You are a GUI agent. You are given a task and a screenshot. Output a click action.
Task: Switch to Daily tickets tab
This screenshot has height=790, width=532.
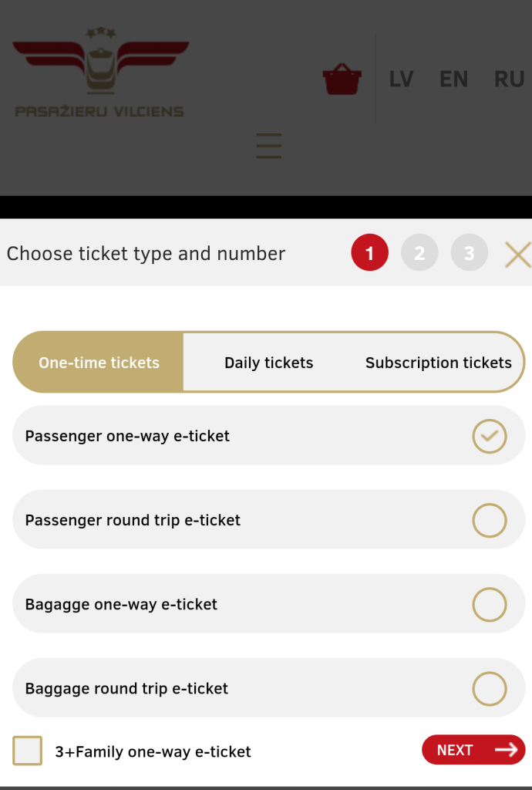coord(268,363)
